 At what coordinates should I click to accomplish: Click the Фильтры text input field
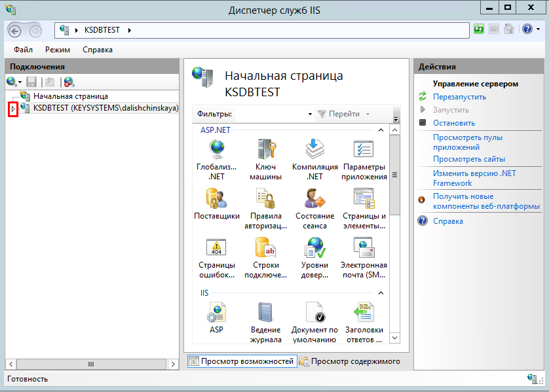(x=271, y=114)
